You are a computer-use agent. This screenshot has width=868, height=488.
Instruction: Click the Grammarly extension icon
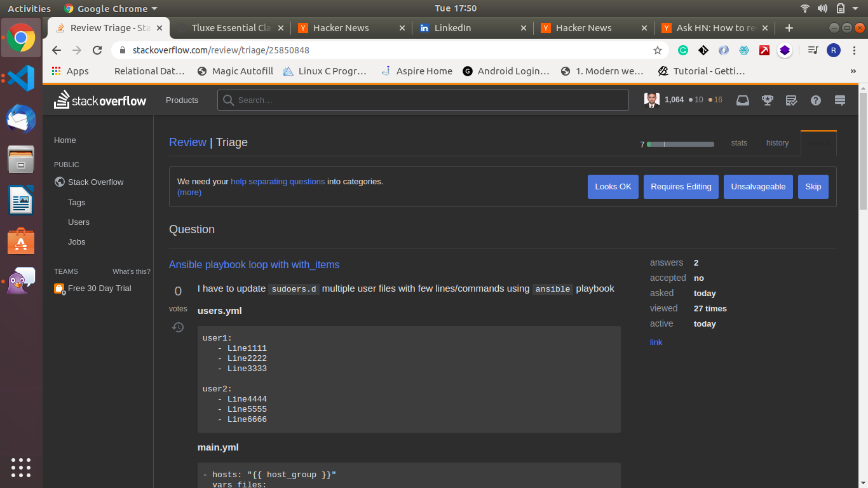[x=683, y=50]
